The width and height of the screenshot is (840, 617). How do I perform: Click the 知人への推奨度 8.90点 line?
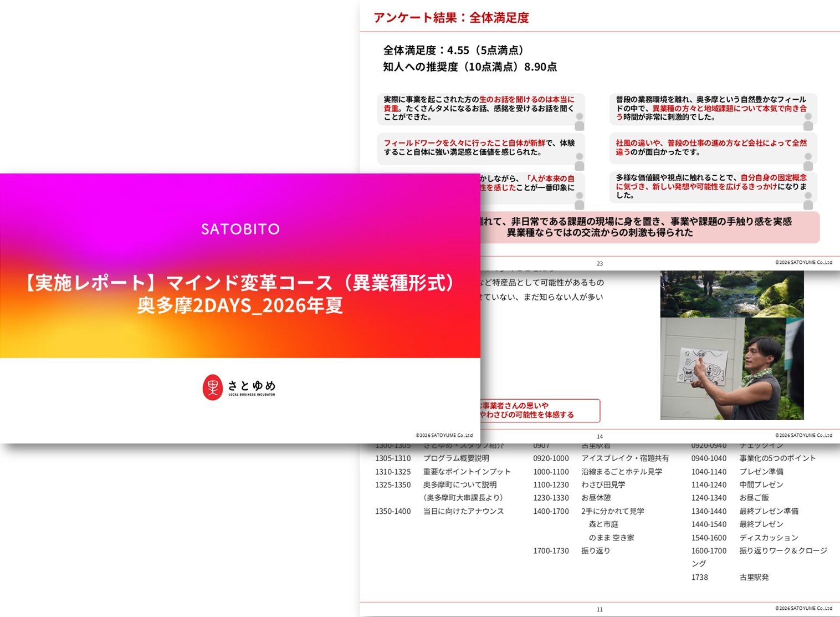pyautogui.click(x=470, y=67)
